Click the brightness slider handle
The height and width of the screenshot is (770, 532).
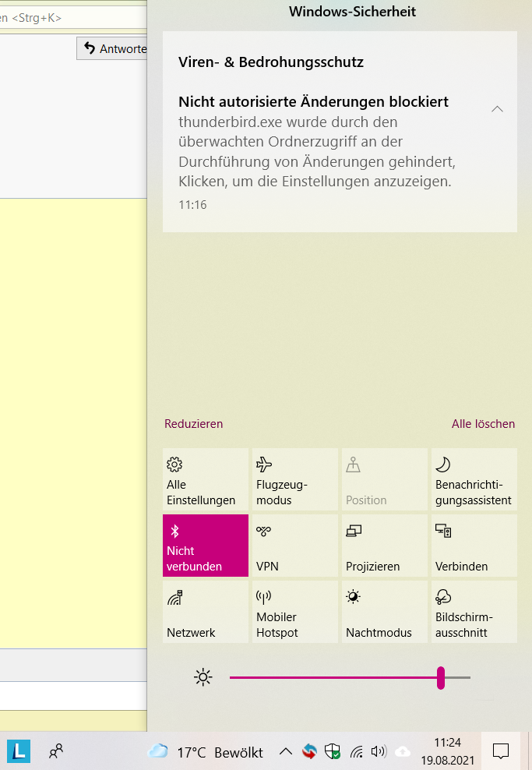tap(441, 678)
